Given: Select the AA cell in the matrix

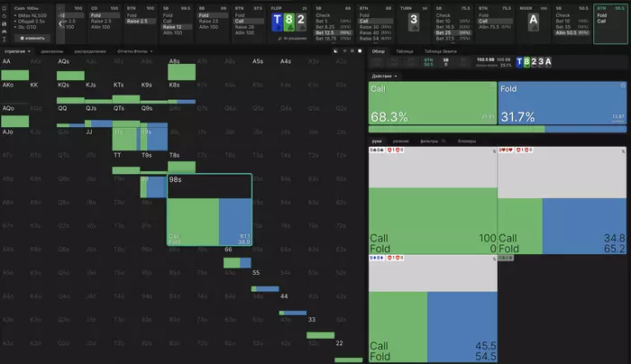Looking at the screenshot, I should point(15,70).
